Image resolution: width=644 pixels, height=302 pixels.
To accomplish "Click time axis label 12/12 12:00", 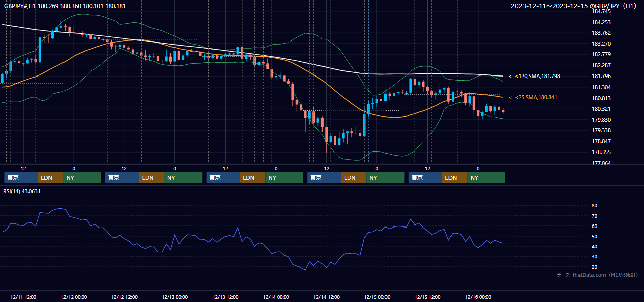I will tap(124, 297).
